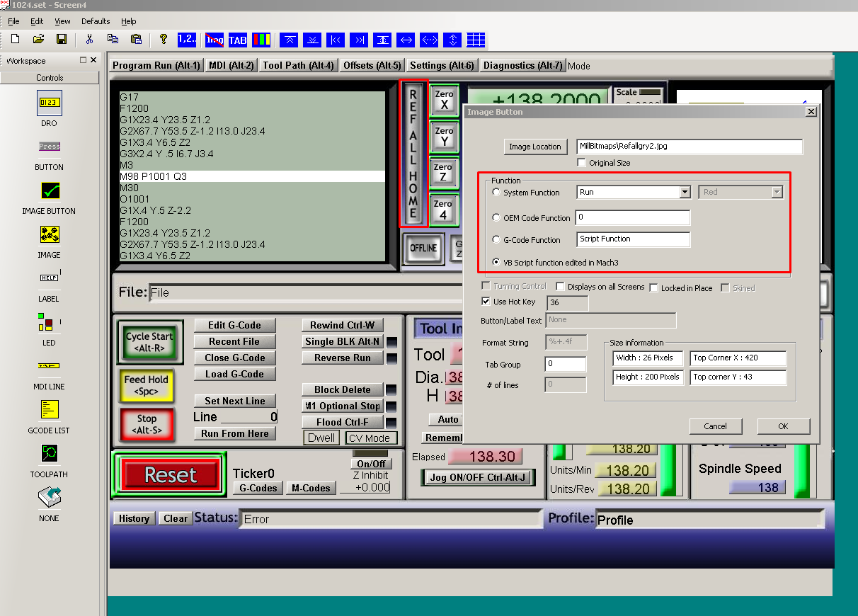The width and height of the screenshot is (858, 616).
Task: Select VB Script function edited in Mach3
Action: point(496,262)
